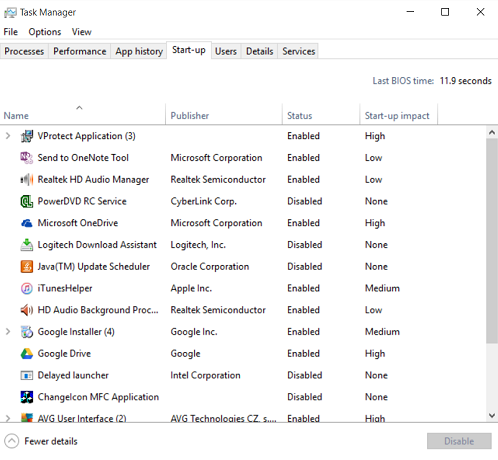
Task: Click the Disable button
Action: 459,441
